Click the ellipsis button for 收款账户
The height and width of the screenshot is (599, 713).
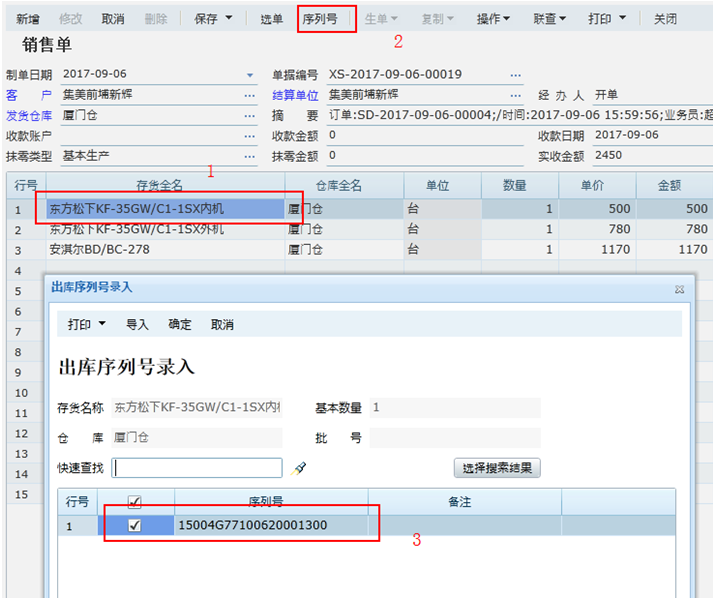[250, 136]
